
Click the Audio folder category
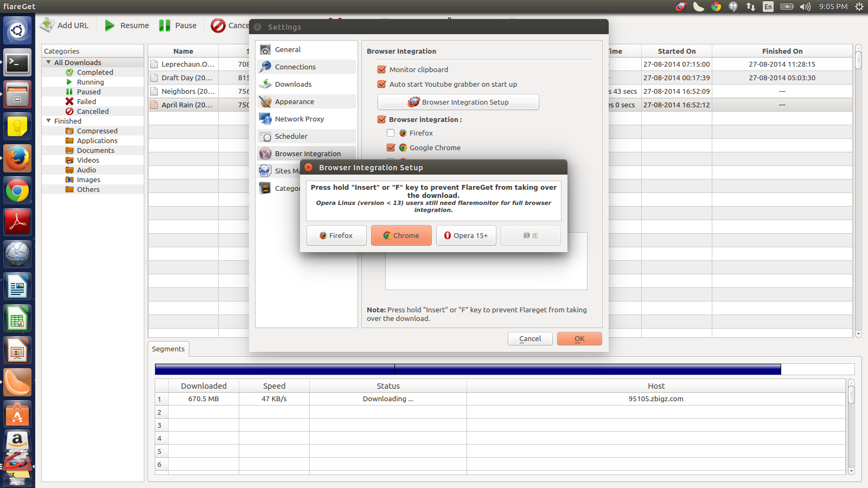[86, 170]
